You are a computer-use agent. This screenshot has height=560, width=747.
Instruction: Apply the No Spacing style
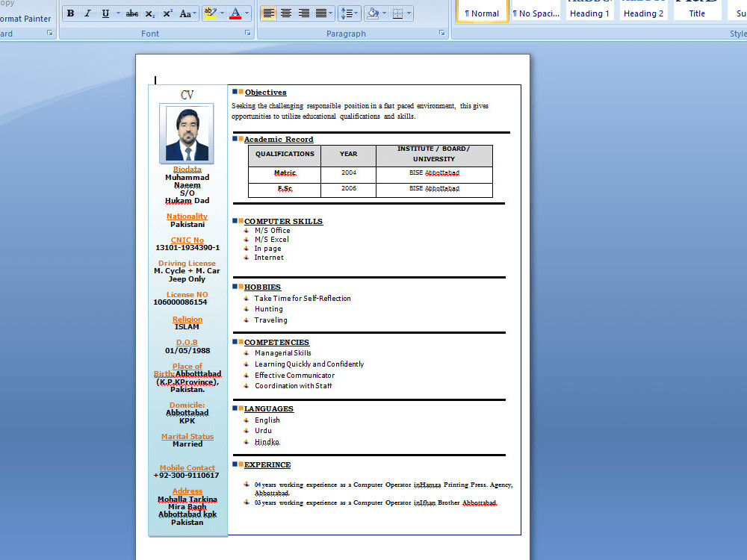click(536, 10)
